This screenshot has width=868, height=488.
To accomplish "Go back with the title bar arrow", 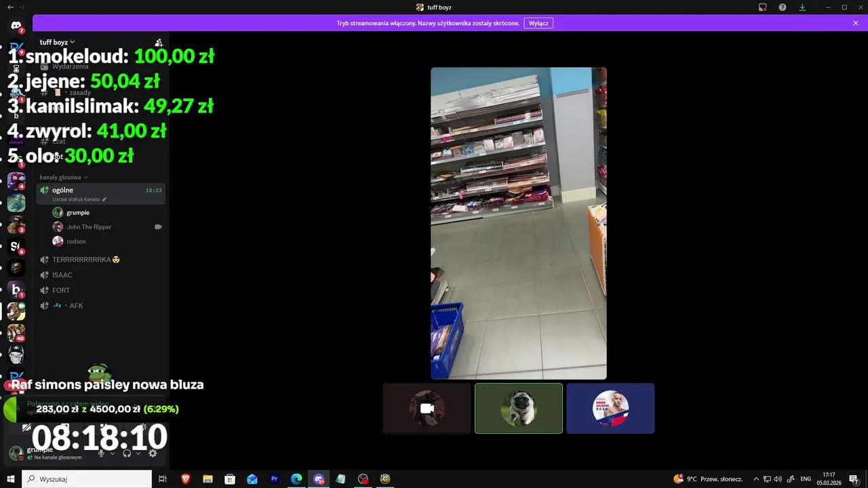I will [10, 7].
